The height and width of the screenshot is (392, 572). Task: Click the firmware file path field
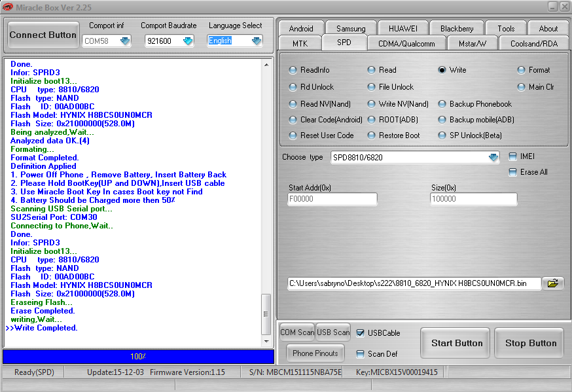tap(414, 283)
